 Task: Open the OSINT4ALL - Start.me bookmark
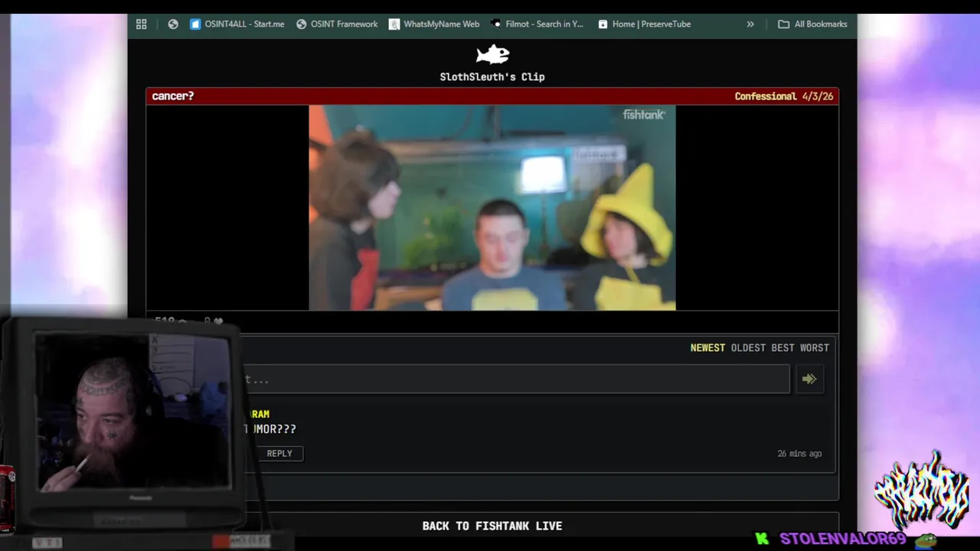point(237,24)
